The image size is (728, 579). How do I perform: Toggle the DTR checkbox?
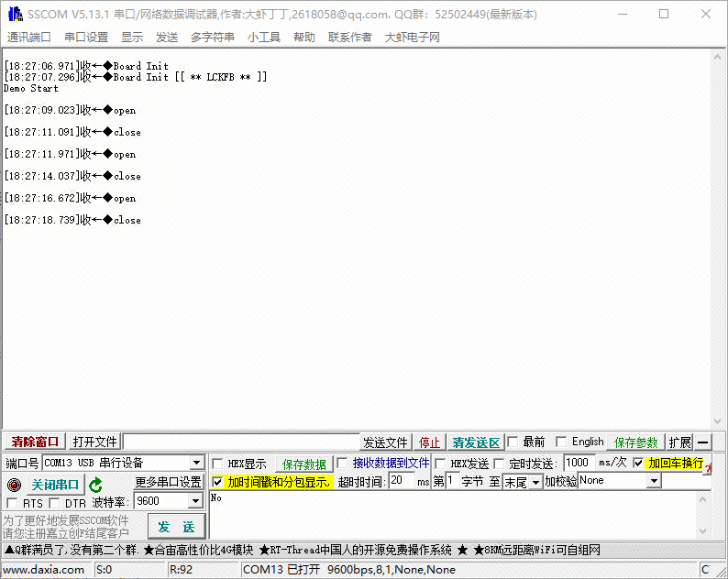pos(54,503)
